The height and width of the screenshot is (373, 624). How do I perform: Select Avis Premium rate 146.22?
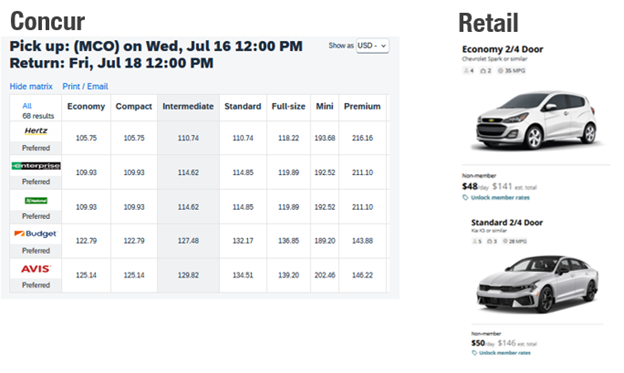[x=362, y=275]
